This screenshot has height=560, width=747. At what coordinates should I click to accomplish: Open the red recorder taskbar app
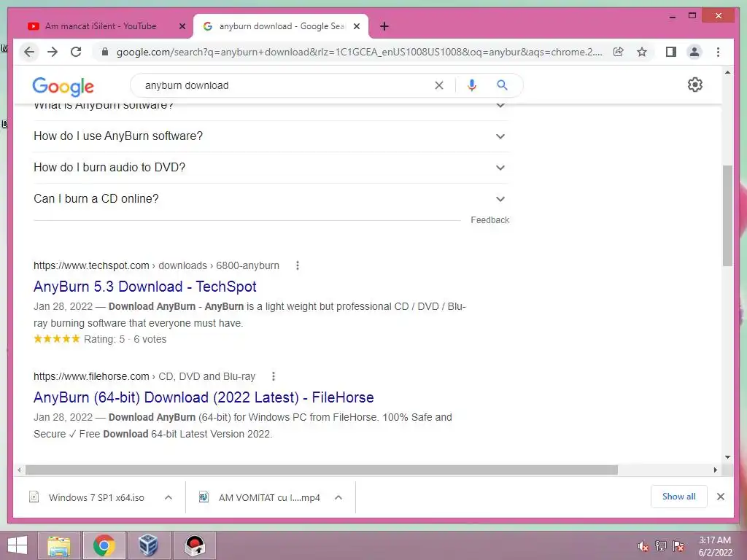194,545
